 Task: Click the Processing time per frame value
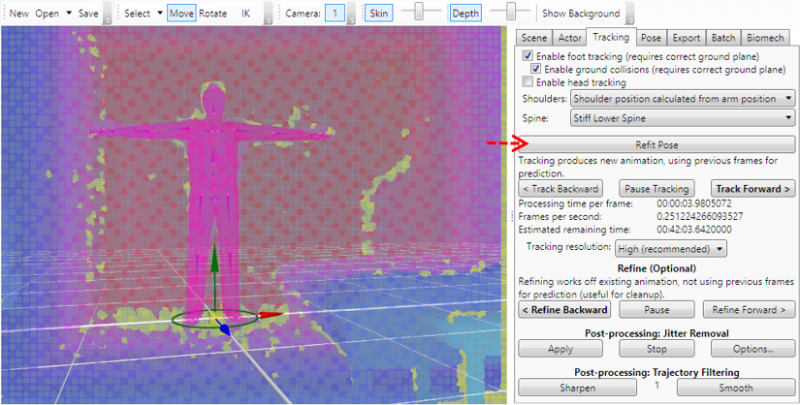point(694,204)
